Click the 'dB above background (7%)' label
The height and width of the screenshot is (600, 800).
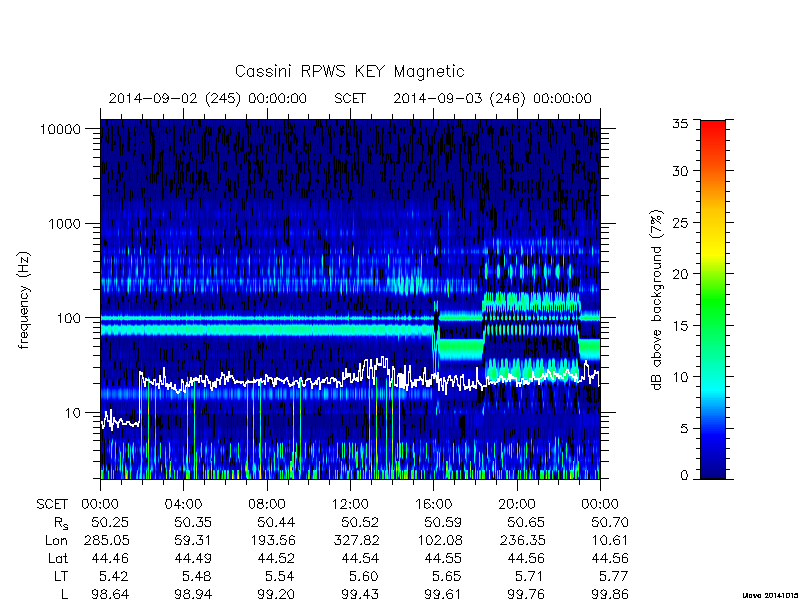[x=658, y=300]
